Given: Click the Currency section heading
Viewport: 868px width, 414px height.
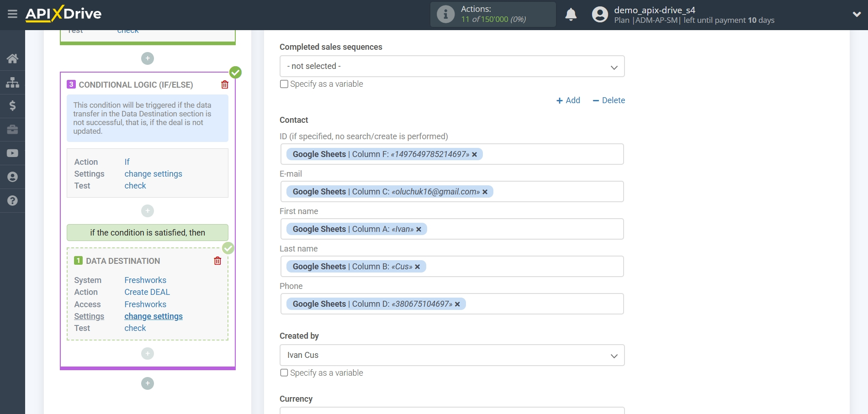Looking at the screenshot, I should pyautogui.click(x=296, y=399).
